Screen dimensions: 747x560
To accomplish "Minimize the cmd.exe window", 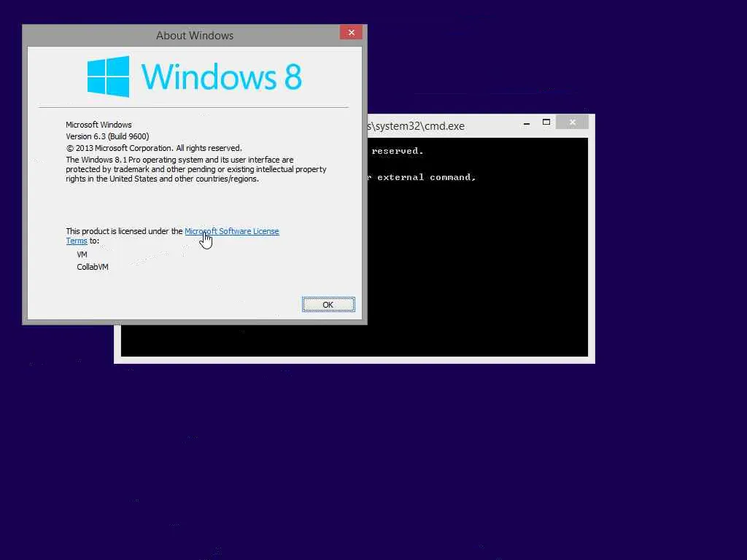I will pos(527,122).
